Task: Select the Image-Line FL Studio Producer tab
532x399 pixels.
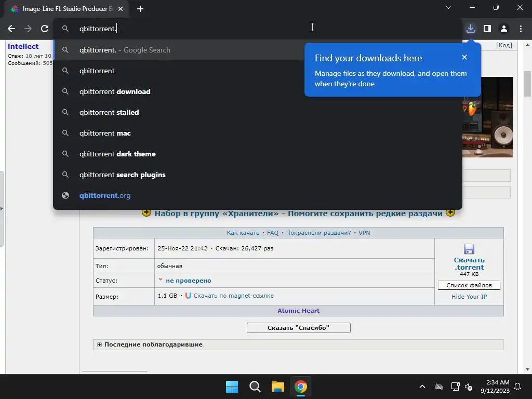Action: coord(66,9)
